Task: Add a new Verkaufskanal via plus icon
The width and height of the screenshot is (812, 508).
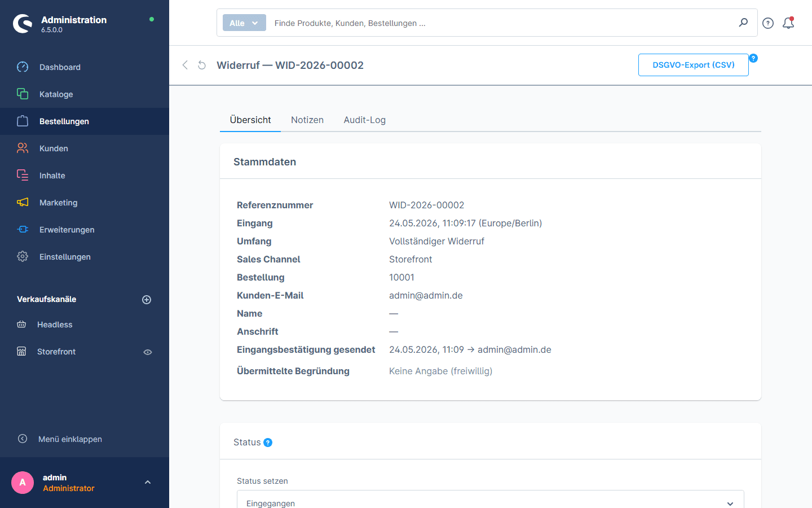Action: point(147,300)
